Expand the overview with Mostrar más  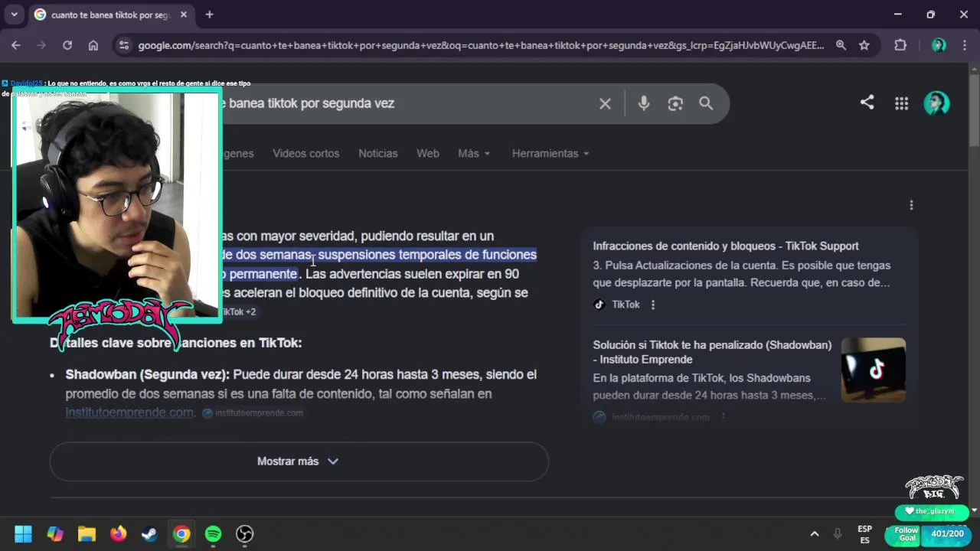click(299, 461)
